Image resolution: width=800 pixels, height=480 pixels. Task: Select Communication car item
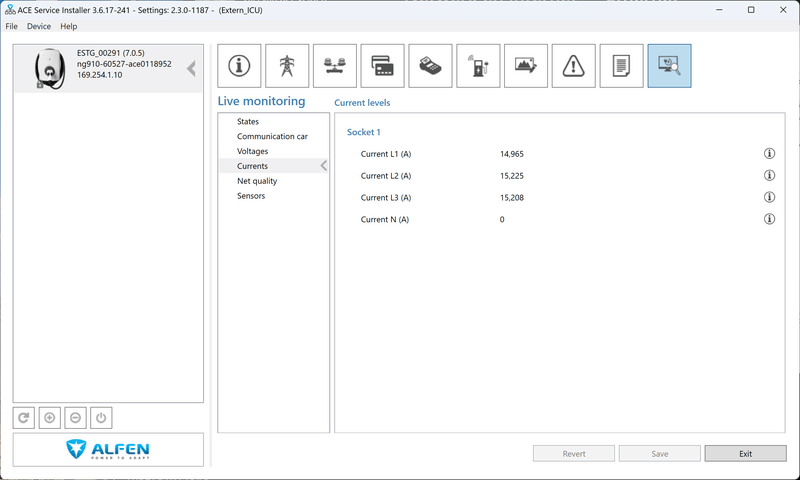(272, 136)
